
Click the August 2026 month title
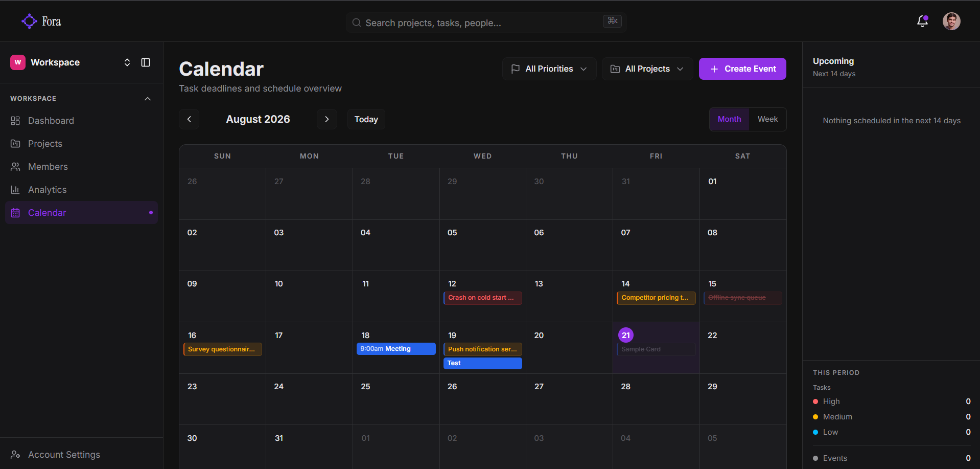(x=258, y=119)
